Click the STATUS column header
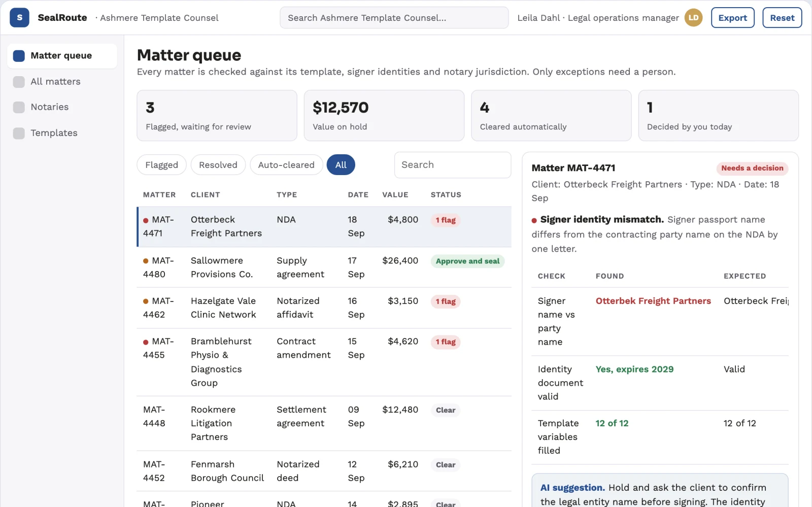The width and height of the screenshot is (812, 507). [446, 195]
